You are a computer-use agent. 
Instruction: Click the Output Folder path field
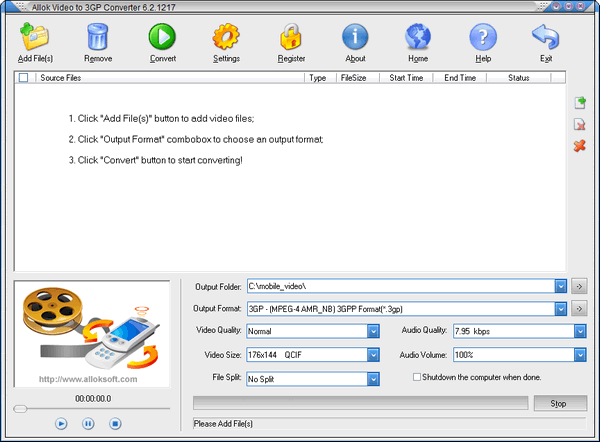click(x=401, y=286)
